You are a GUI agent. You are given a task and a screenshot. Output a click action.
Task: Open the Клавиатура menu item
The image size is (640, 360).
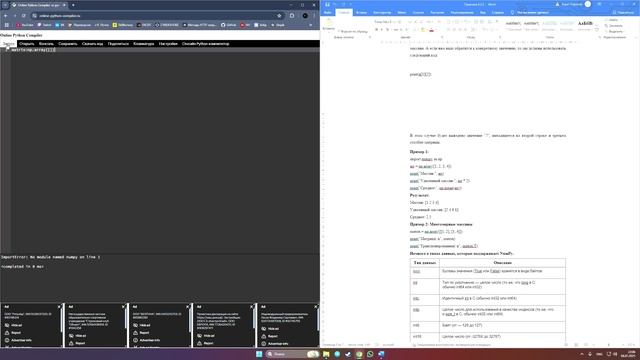point(144,44)
